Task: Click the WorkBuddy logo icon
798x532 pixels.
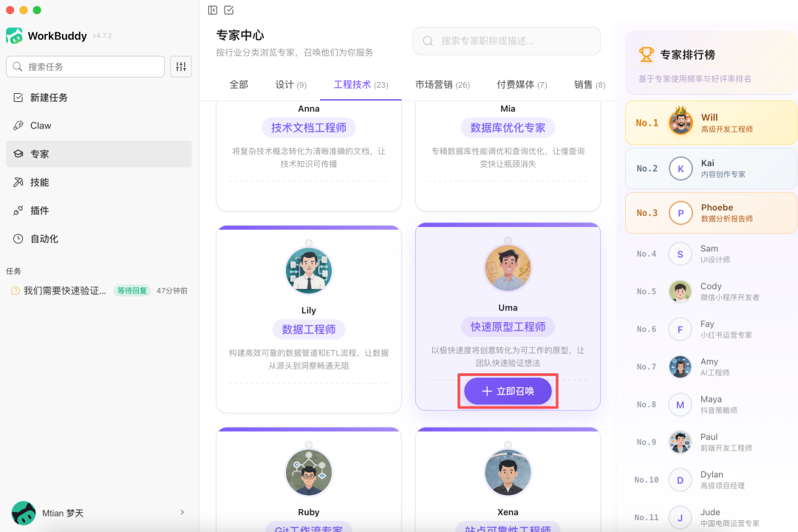Action: point(14,35)
